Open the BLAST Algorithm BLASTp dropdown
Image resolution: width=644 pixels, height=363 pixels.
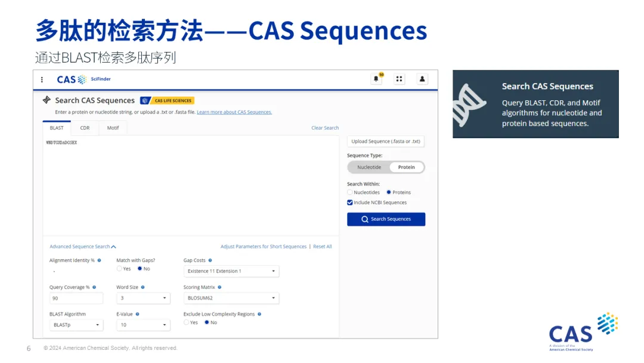[76, 325]
